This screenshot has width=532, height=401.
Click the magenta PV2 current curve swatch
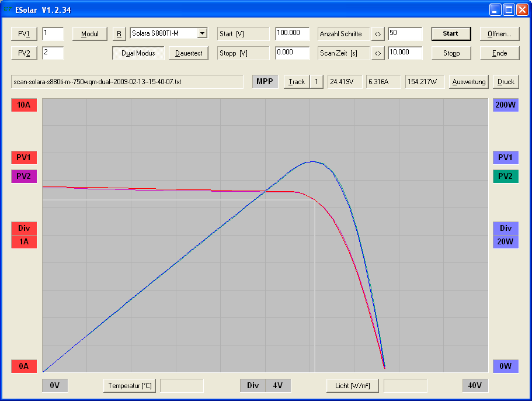tap(24, 176)
